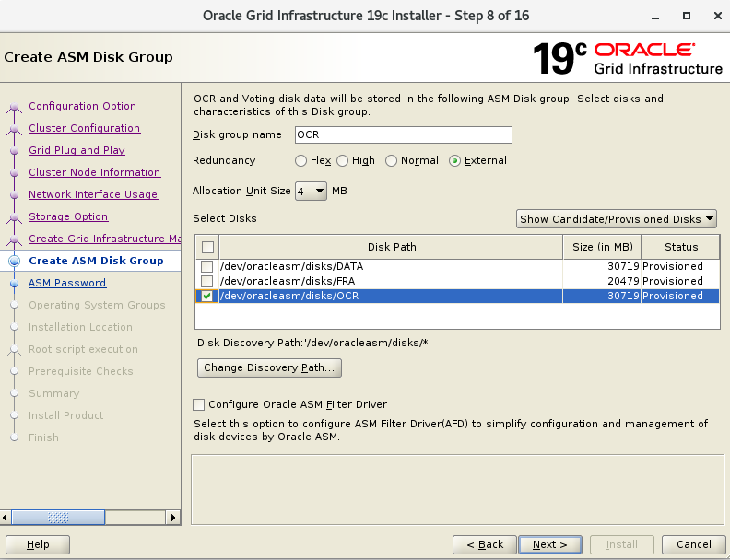730x560 pixels.
Task: Click the Operating System Groups step label
Action: click(97, 305)
